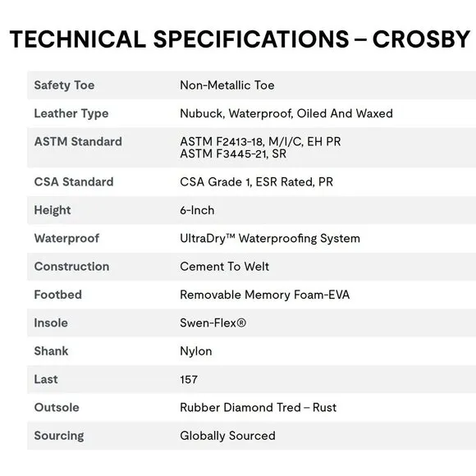Select the Leather Type label
Screen dimensions: 476x476
pyautogui.click(x=71, y=114)
